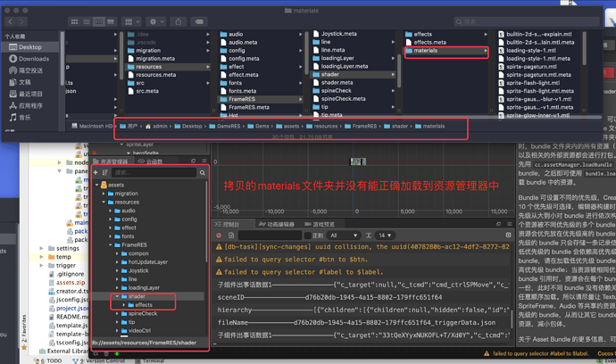
Task: Select FrameRES folder in Finder column
Action: pos(262,99)
